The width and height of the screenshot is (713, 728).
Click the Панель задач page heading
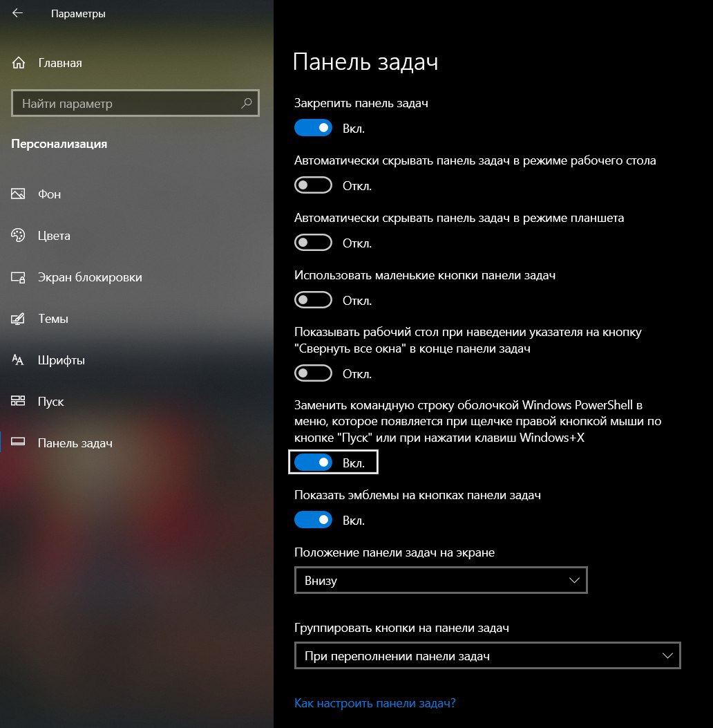click(365, 62)
